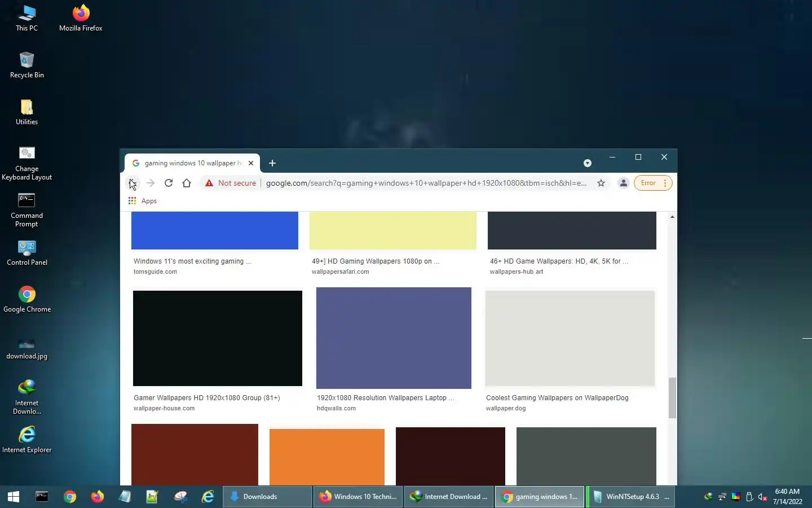Image resolution: width=812 pixels, height=508 pixels.
Task: Open 'Coolest Gaming Wallpapers on WallpaperDog' link
Action: 557,398
